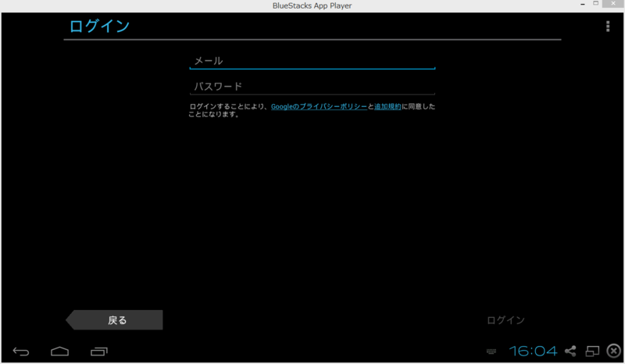This screenshot has height=364, width=625.
Task: Click the ログイン button at bottom right
Action: 505,319
